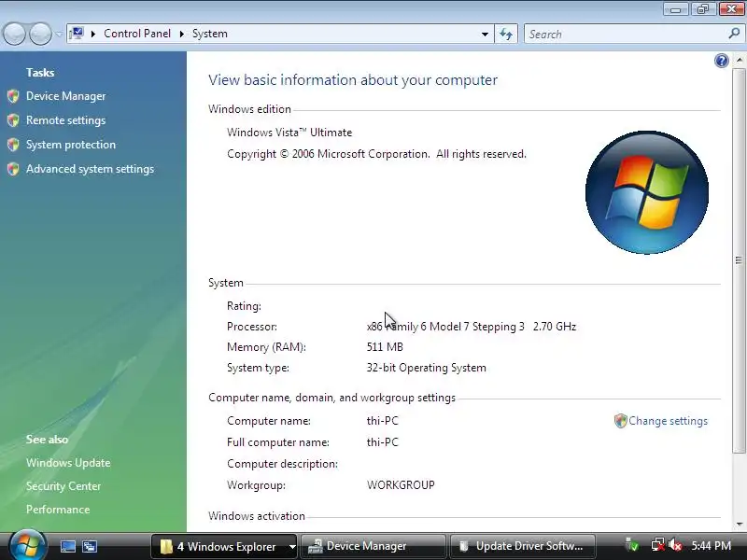Click shield icon beside Advanced system settings
This screenshot has height=560, width=747.
13,169
